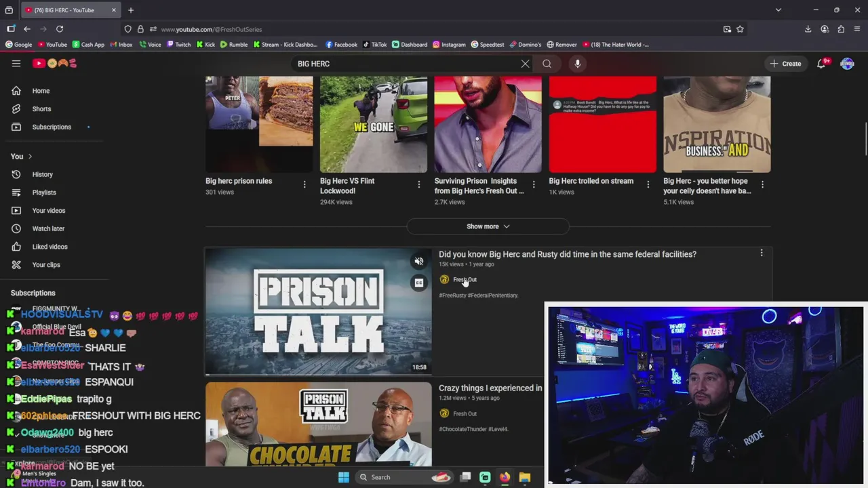The height and width of the screenshot is (488, 868).
Task: Open options for Big Herc celly short
Action: tap(762, 184)
